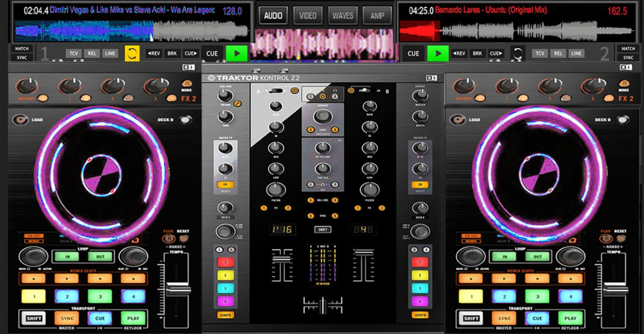This screenshot has height=334, width=644.
Task: Enable deck 1 SYNC at top left
Action: coord(22,58)
